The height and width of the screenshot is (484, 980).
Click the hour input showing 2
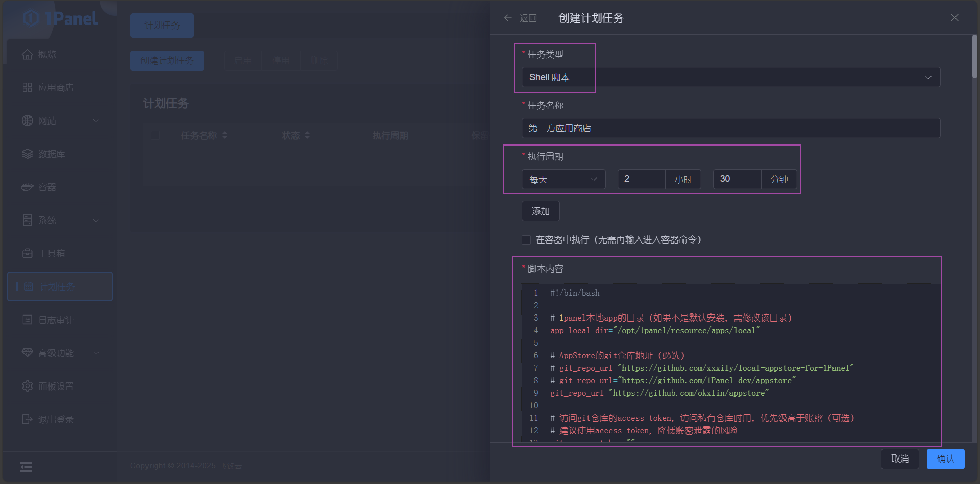(641, 179)
